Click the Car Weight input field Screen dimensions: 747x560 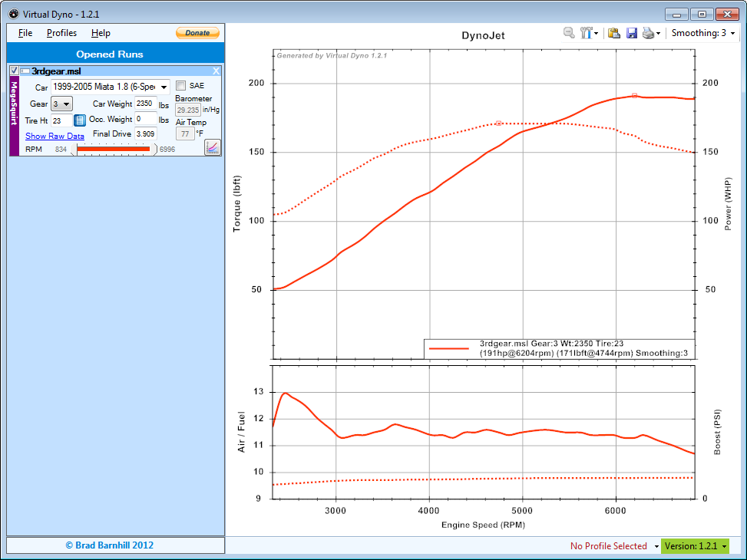tap(145, 104)
